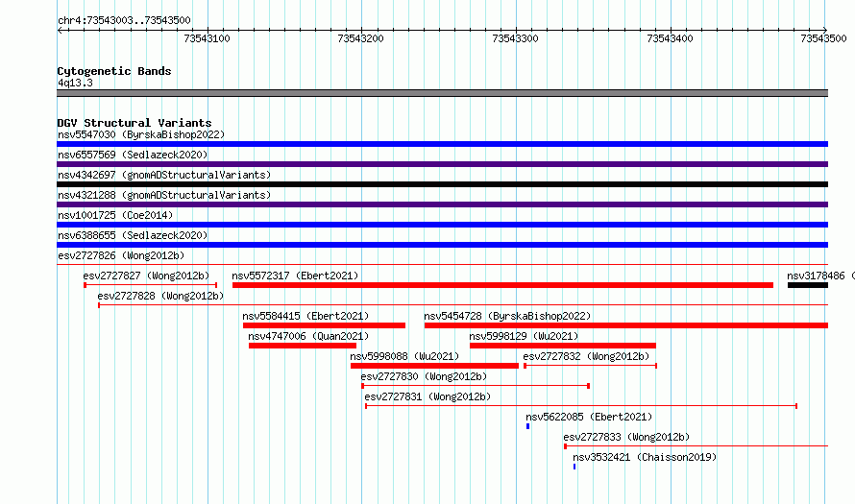The image size is (855, 504).
Task: Select the thin red esv2727832 feature line
Action: coord(590,366)
